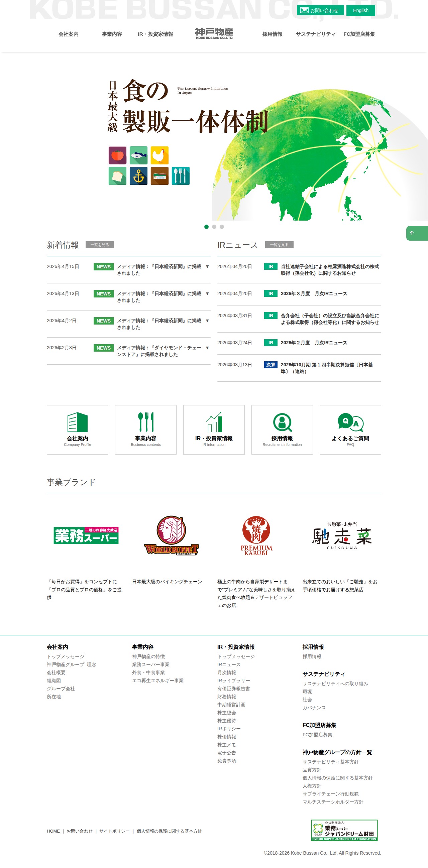
Task: Click the お問い合わせ envelope contact button
Action: point(320,10)
